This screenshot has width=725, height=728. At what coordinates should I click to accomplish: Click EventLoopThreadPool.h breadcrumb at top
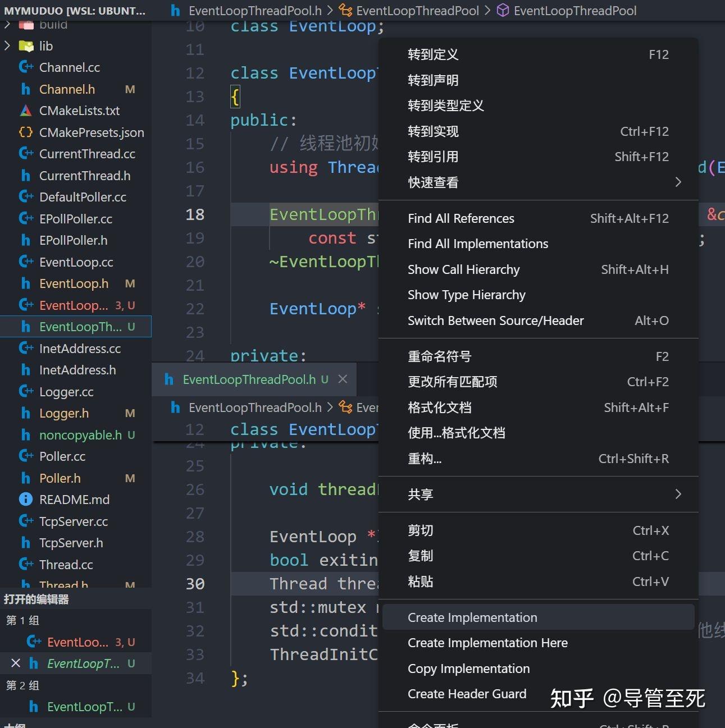coord(255,11)
